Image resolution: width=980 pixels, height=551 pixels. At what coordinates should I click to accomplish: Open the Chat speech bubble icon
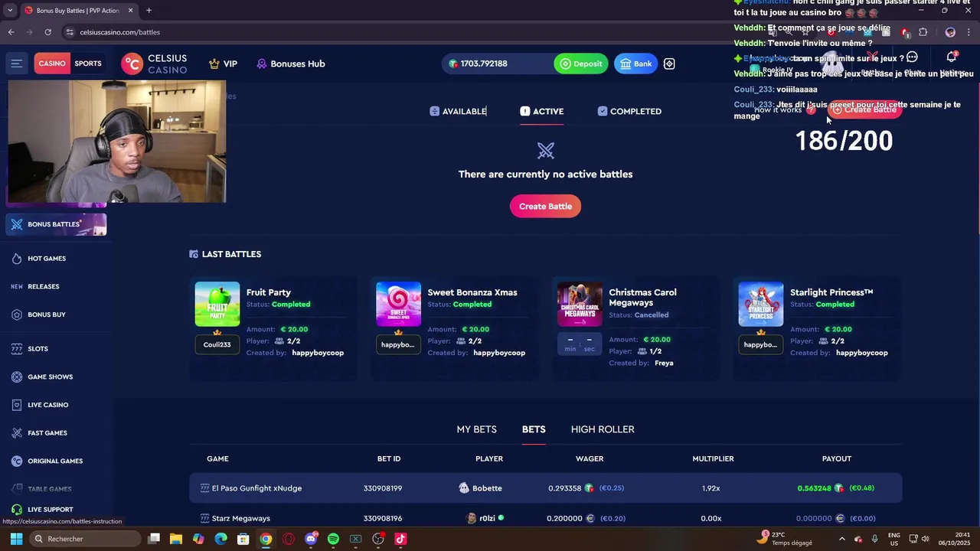click(912, 57)
